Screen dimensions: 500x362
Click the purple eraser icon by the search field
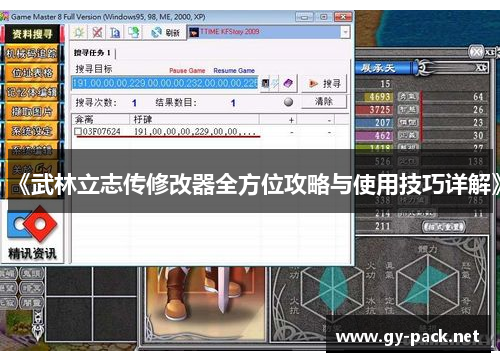tap(288, 83)
